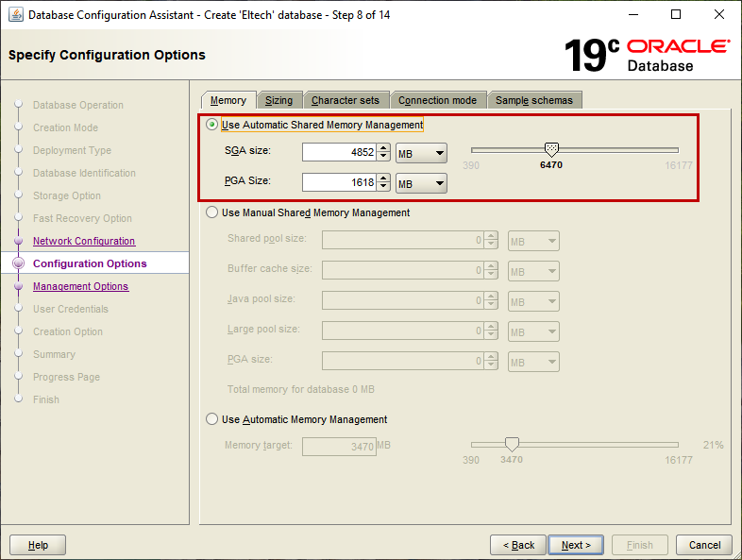Open the Sample schemas tab
The width and height of the screenshot is (742, 560).
point(533,100)
